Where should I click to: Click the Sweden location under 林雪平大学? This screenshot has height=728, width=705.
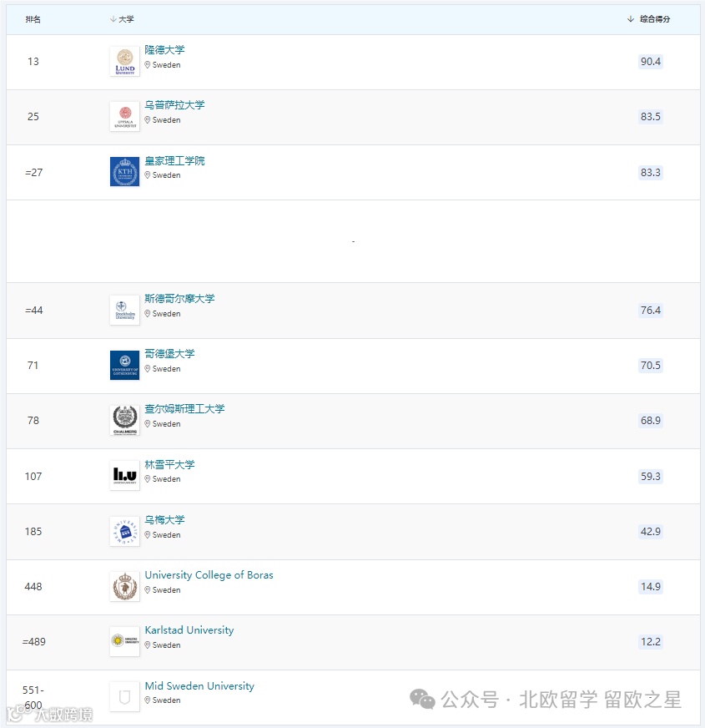tap(166, 478)
